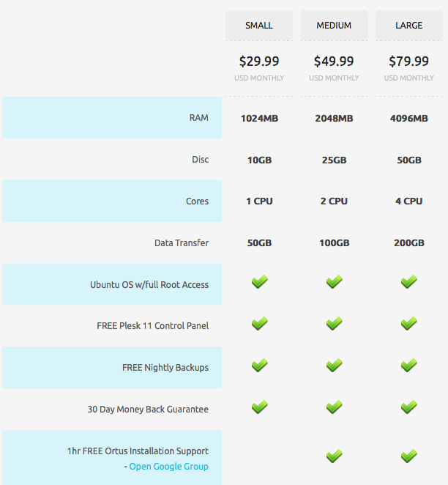Click the $29.99 monthly price
448x485 pixels.
click(x=259, y=62)
